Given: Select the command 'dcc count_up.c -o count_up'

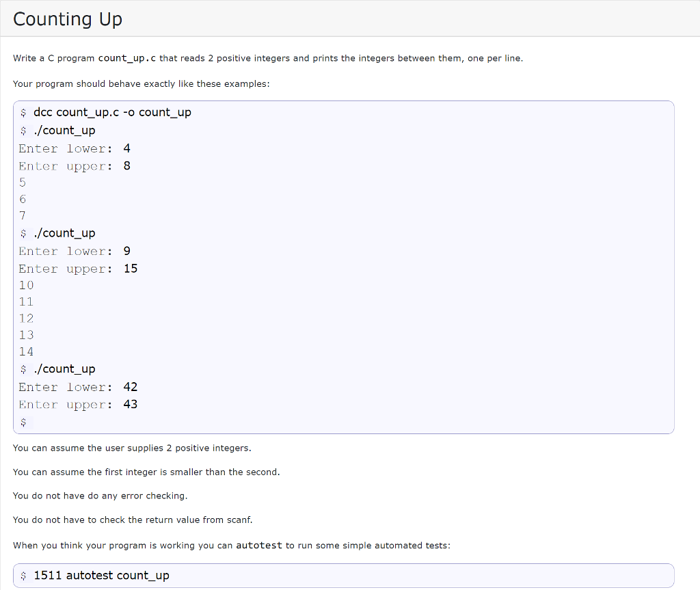Looking at the screenshot, I should 112,112.
